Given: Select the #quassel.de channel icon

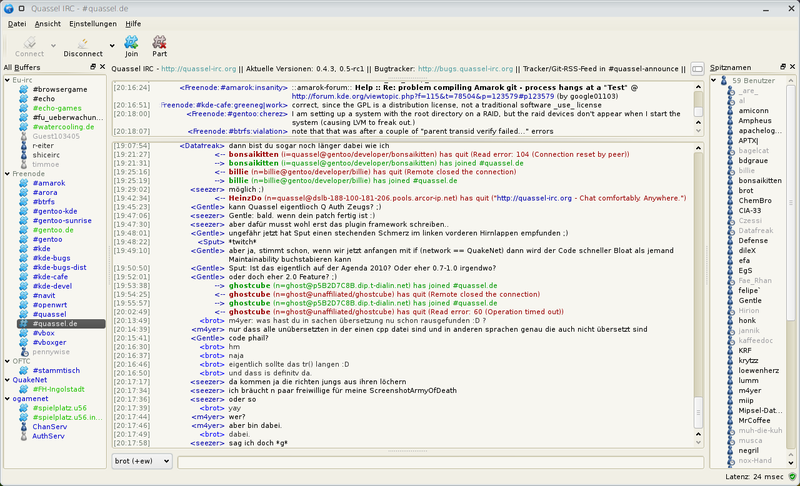Looking at the screenshot, I should 23,324.
